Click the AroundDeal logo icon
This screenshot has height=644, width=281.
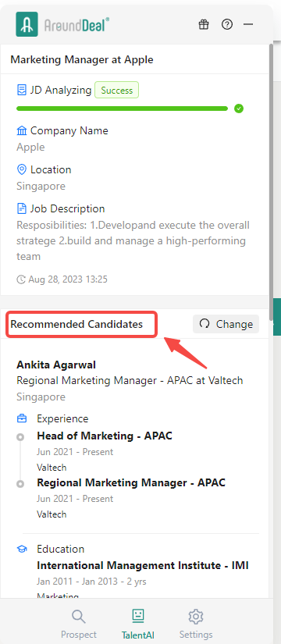(27, 24)
